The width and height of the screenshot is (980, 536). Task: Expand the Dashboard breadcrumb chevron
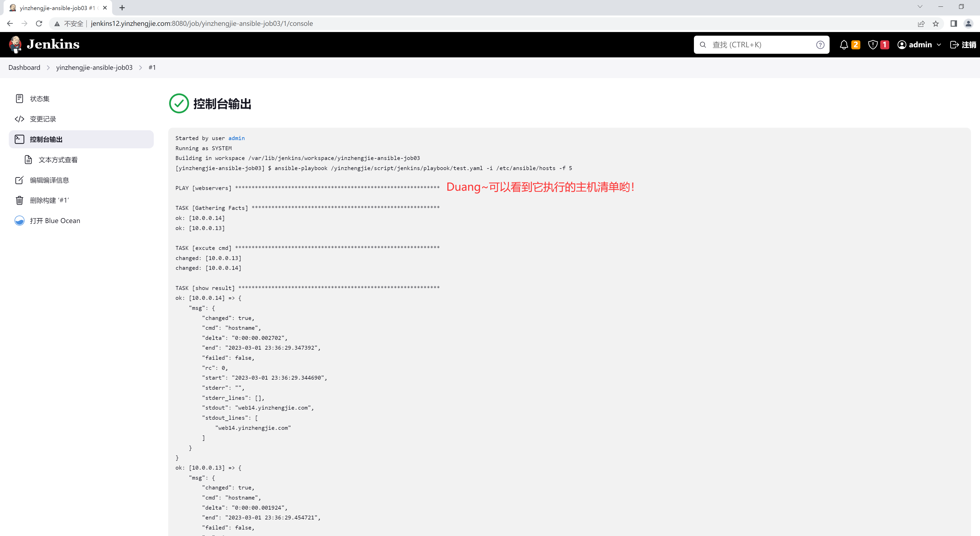pos(48,67)
